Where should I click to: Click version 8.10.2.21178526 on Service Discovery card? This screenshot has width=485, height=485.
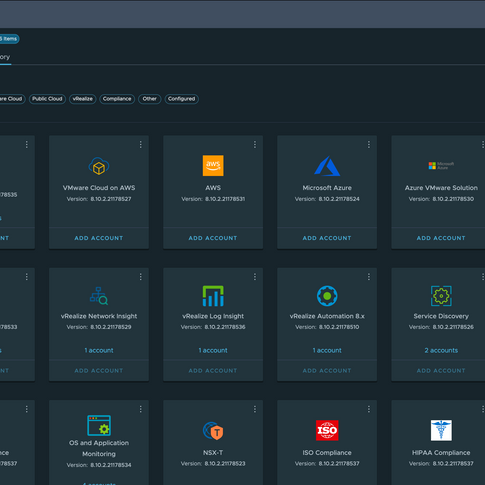tap(453, 327)
